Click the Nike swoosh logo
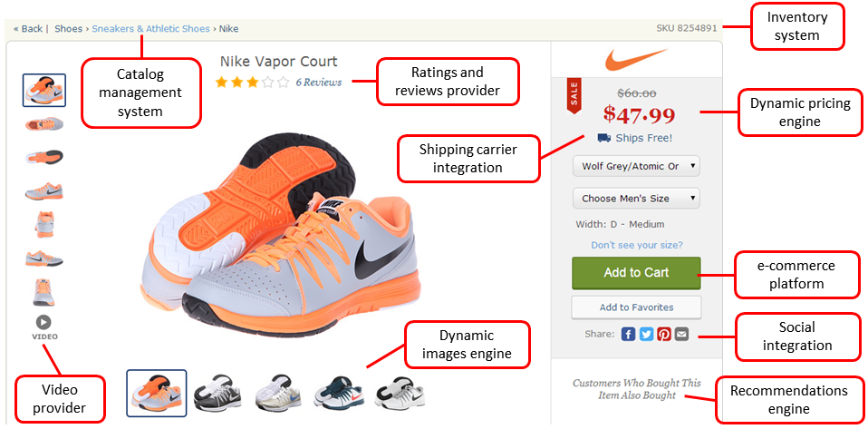Image resolution: width=868 pixels, height=429 pixels. (636, 60)
